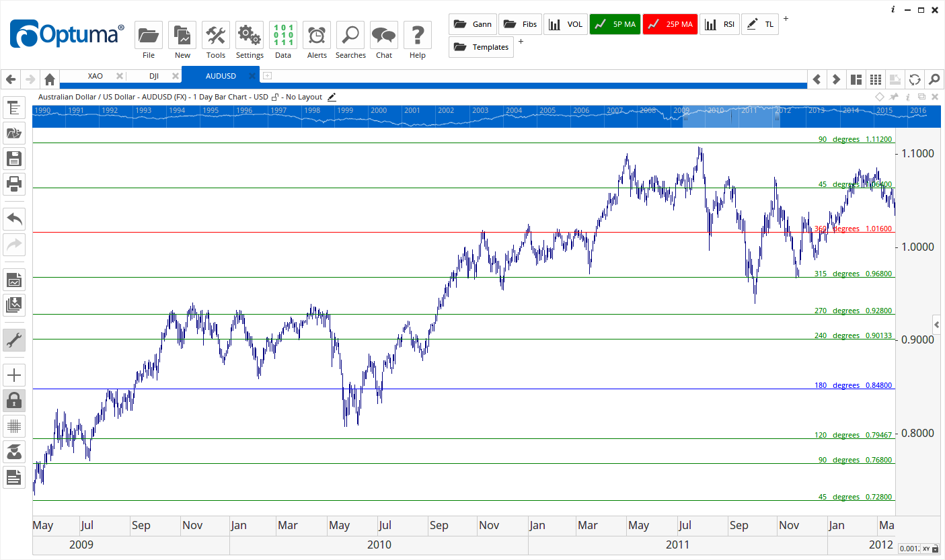This screenshot has width=945, height=560.
Task: Click the Print chart icon in sidebar
Action: click(x=14, y=184)
